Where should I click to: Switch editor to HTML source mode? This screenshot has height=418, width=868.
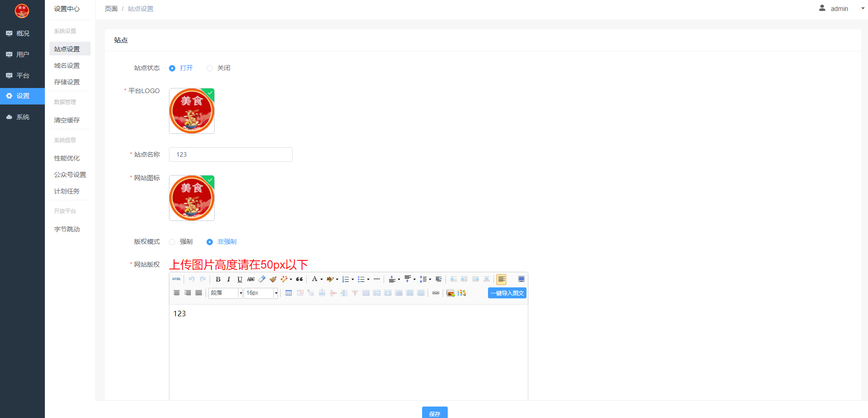(176, 279)
